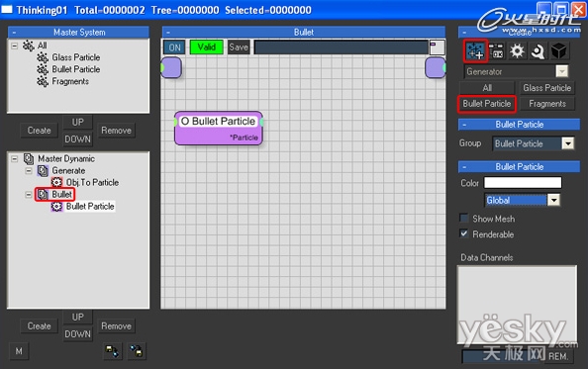
Task: Click the Obj.To Particle gear icon
Action: 56,182
